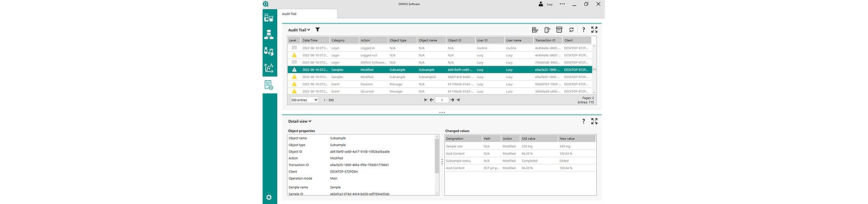Click the Transaction ID property row
This screenshot has height=204, width=868.
[x=361, y=165]
